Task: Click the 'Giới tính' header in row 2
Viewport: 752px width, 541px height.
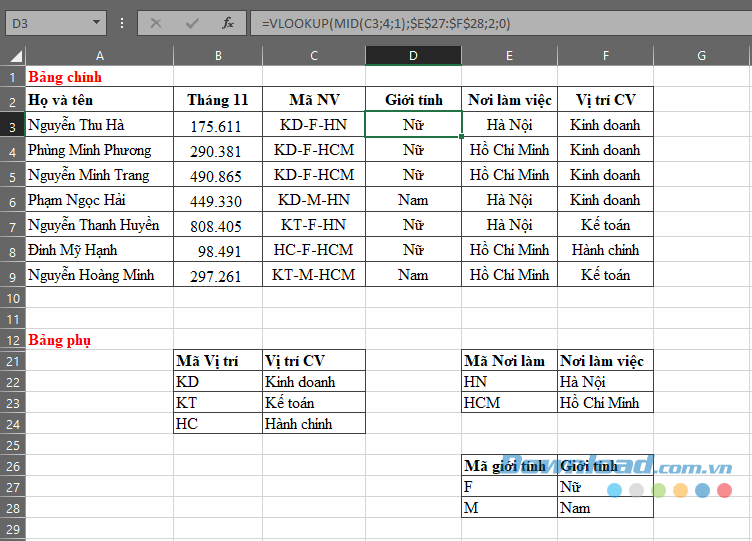Action: [x=413, y=100]
